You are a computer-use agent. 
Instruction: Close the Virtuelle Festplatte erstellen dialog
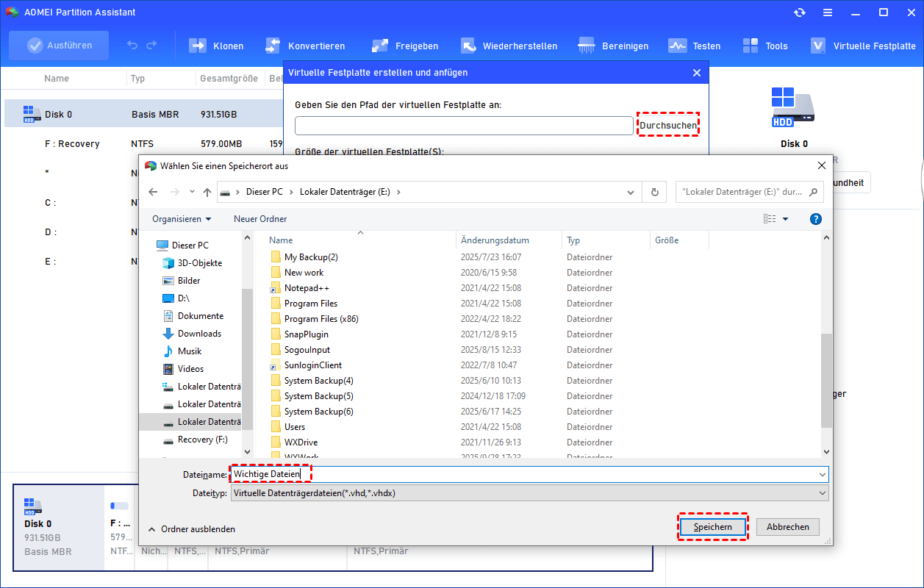point(697,73)
